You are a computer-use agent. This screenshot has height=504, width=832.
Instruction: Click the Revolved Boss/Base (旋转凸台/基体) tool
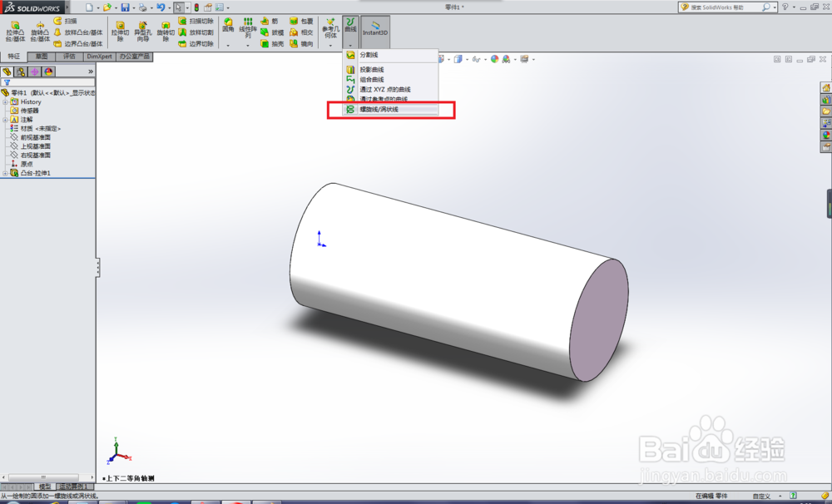tap(40, 32)
